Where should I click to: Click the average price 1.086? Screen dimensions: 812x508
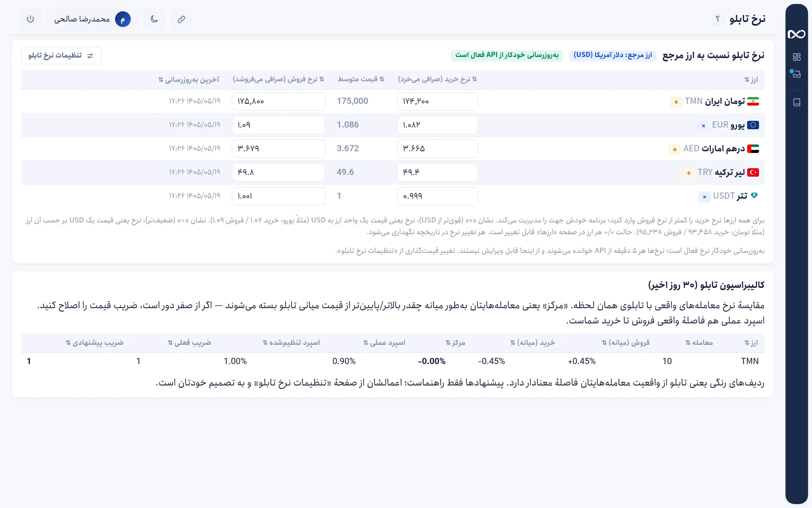[x=348, y=125]
